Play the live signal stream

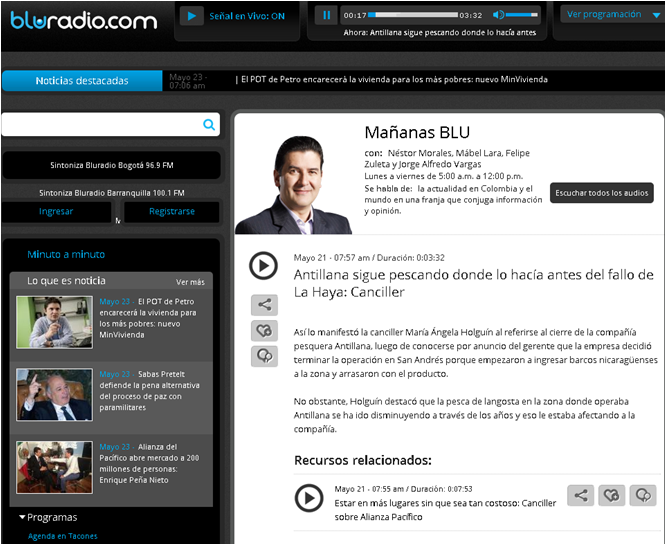[192, 16]
